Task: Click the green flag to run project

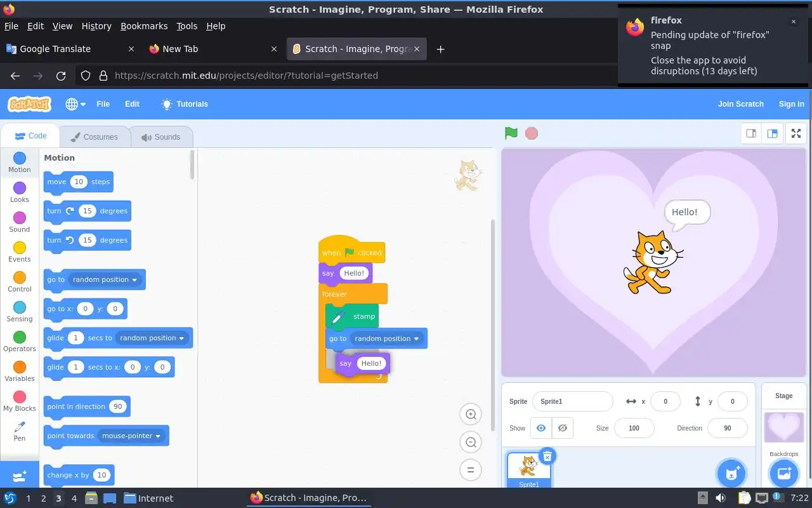Action: (511, 133)
